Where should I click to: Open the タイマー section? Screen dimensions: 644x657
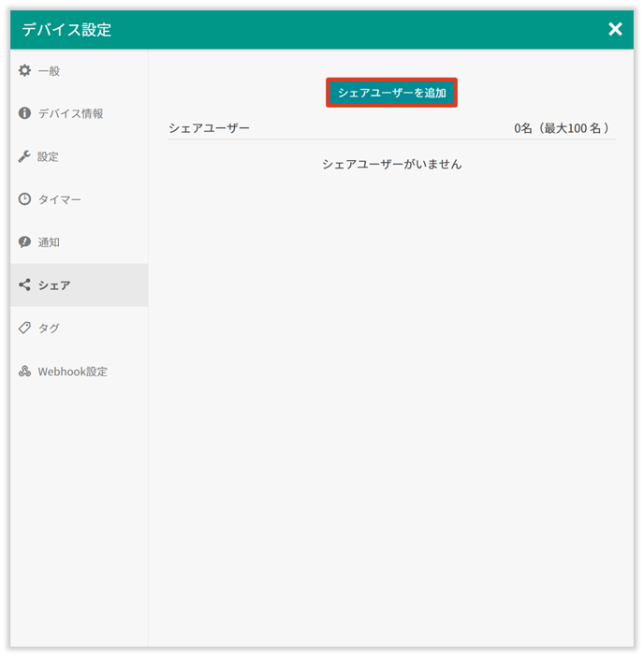[59, 200]
